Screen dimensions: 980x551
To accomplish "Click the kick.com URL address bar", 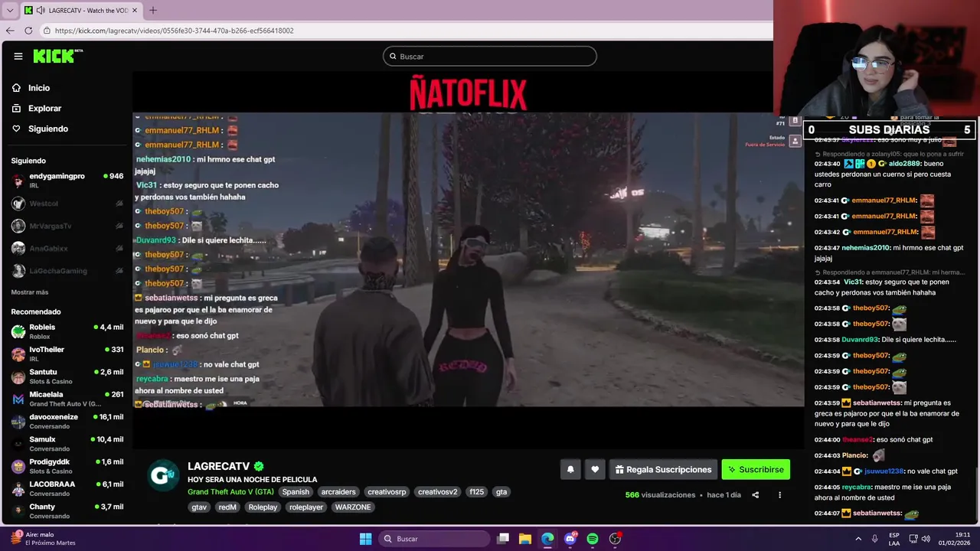I will click(406, 31).
